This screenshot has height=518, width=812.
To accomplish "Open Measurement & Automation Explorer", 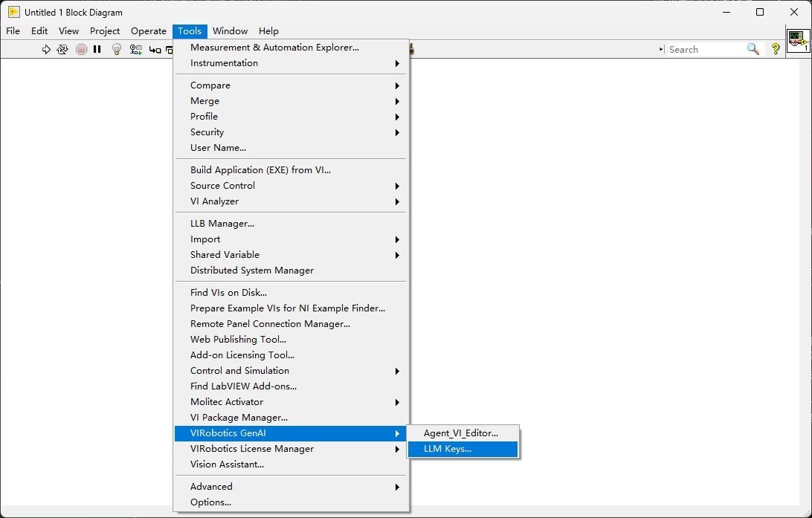I will tap(274, 48).
